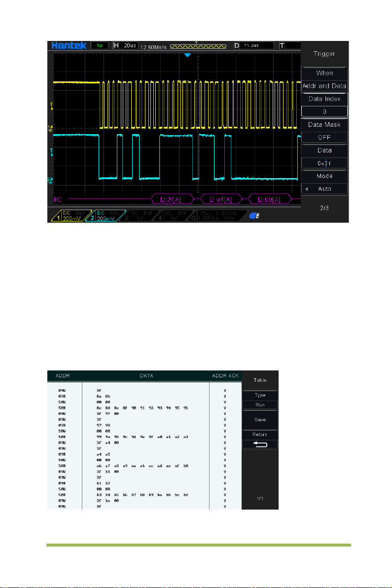The height and width of the screenshot is (588, 392).
Task: Change the Type Run option
Action: (260, 405)
